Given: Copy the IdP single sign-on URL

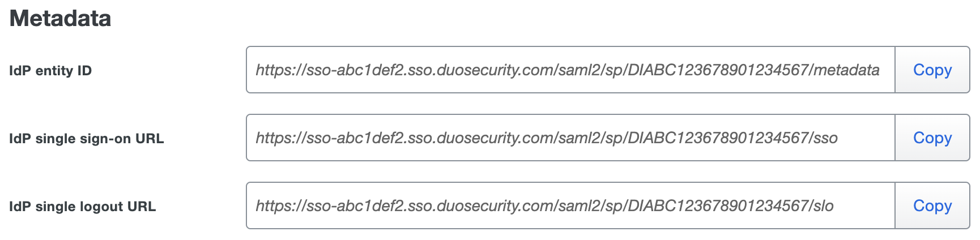Looking at the screenshot, I should (932, 138).
